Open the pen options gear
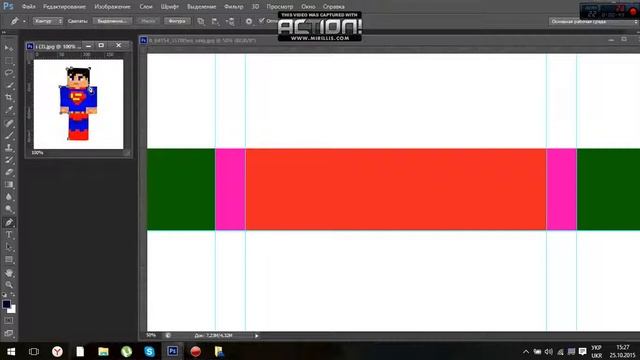Screen dimensions: 640x360 coord(249,21)
